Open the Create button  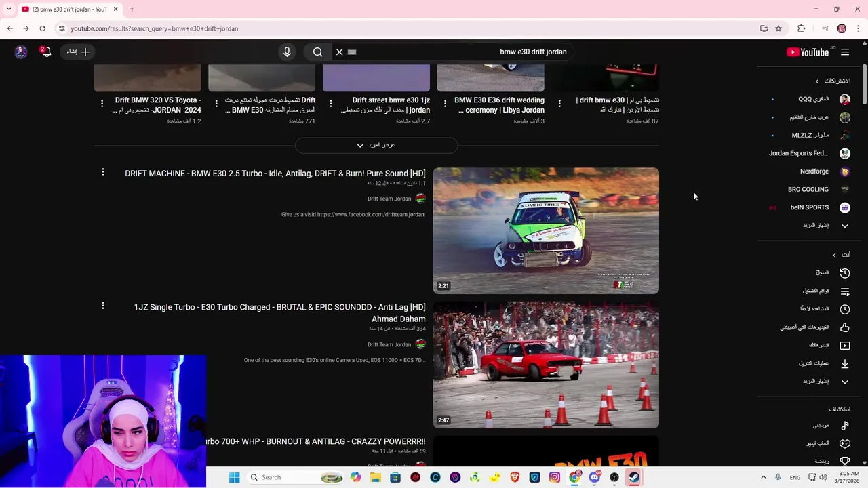point(79,52)
